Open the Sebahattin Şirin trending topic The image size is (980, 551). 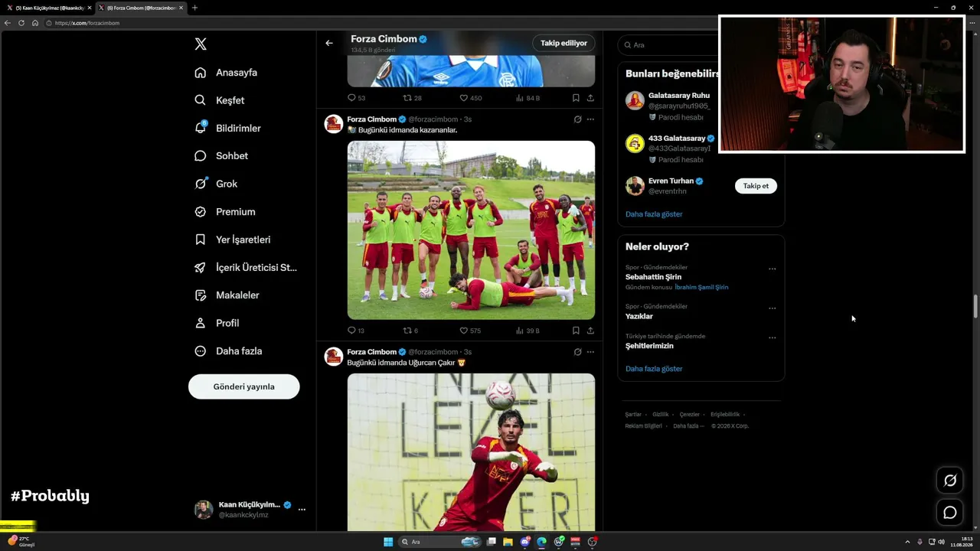coord(653,277)
